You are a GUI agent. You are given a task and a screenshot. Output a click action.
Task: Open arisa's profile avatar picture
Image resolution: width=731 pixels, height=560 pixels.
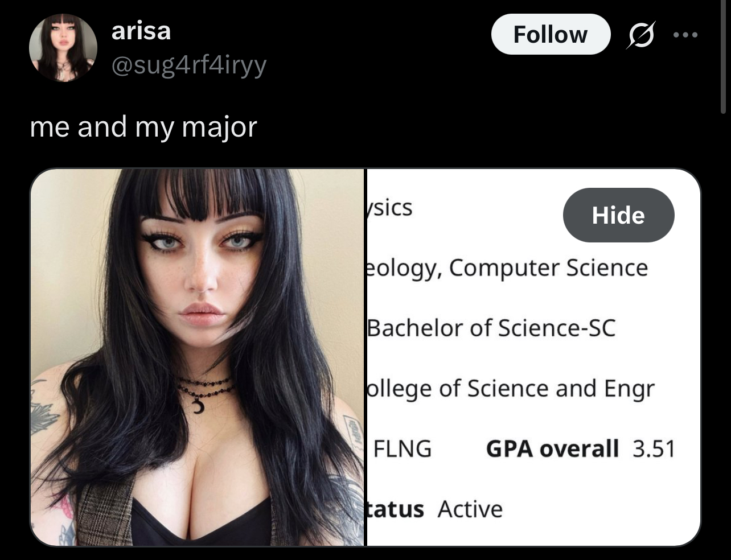63,47
